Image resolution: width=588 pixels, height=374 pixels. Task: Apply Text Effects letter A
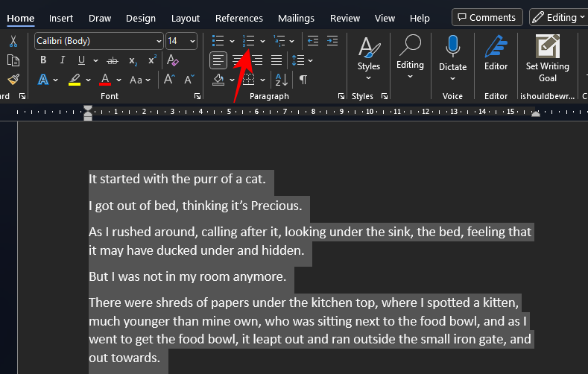point(43,80)
